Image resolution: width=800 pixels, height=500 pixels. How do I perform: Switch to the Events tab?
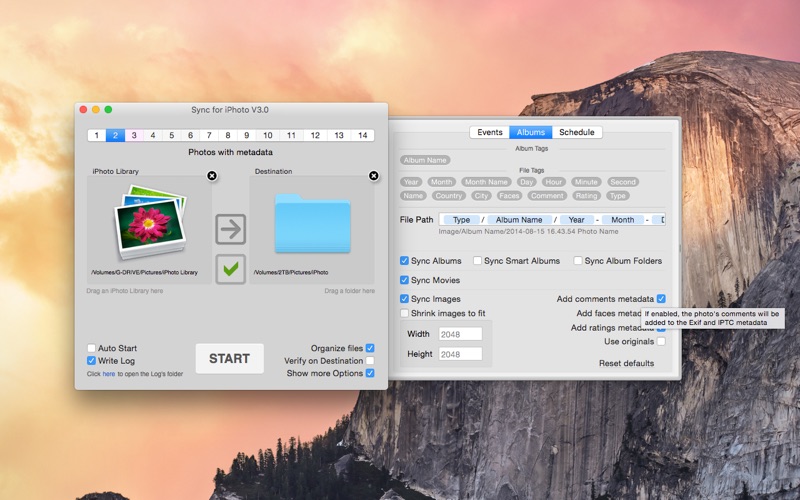(x=490, y=132)
